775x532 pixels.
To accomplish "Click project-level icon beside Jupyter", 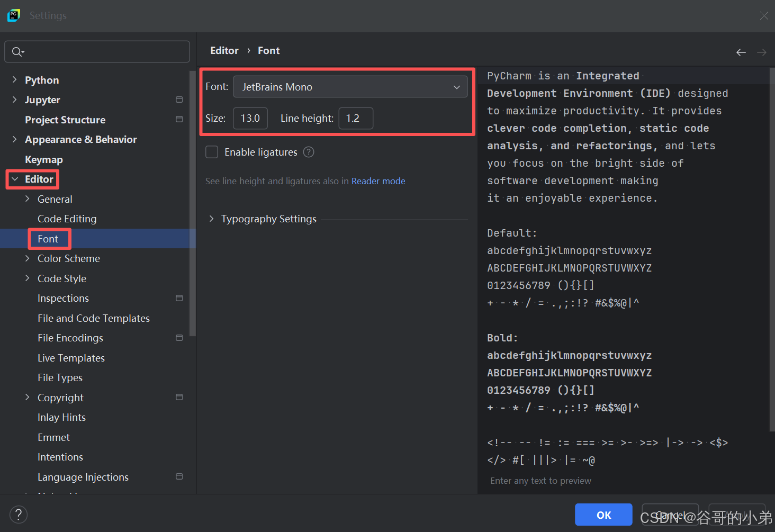I will (179, 100).
